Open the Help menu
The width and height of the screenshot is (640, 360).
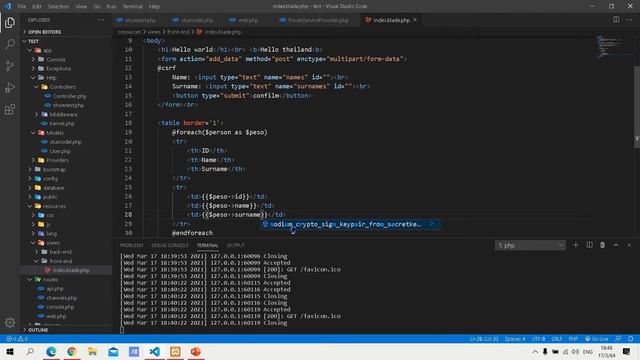[154, 7]
